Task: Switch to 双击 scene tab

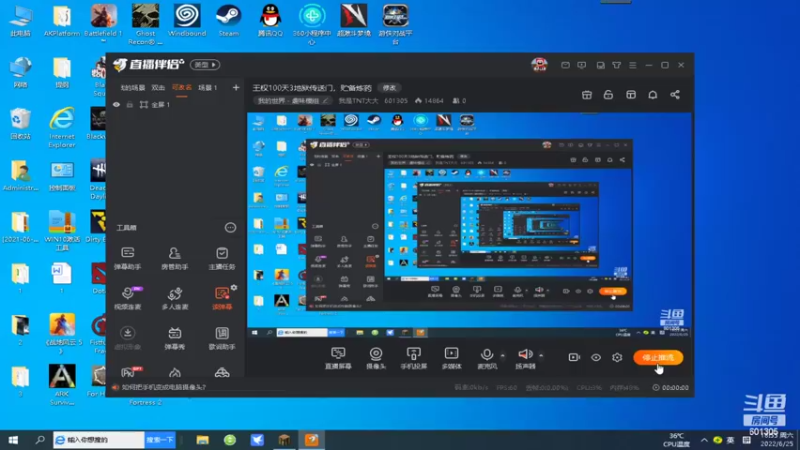Action: 158,88
